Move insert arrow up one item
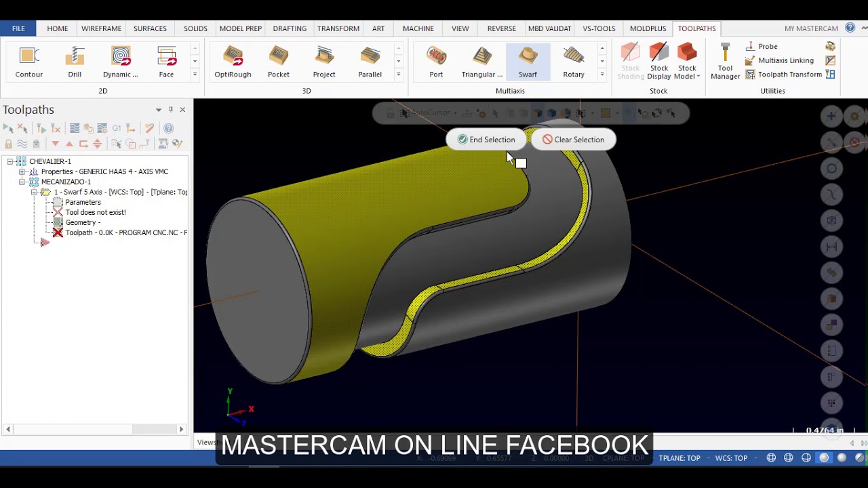This screenshot has height=488, width=868. click(x=69, y=144)
